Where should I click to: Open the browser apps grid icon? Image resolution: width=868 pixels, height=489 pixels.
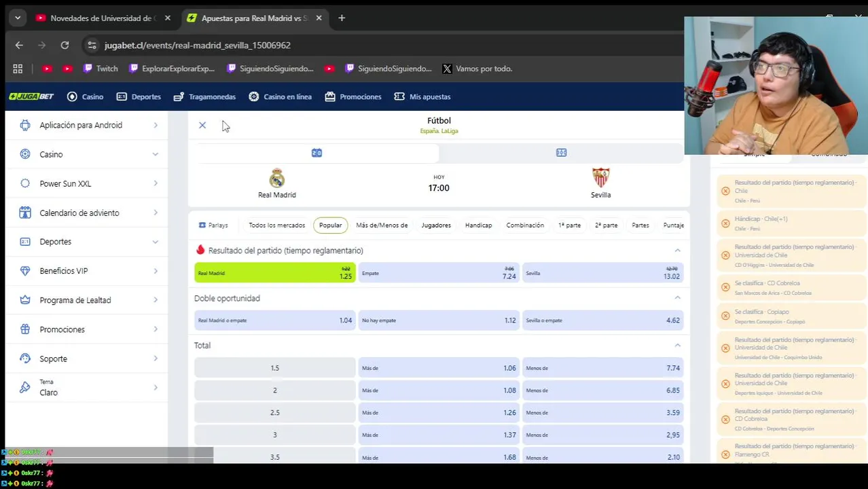[x=18, y=69]
